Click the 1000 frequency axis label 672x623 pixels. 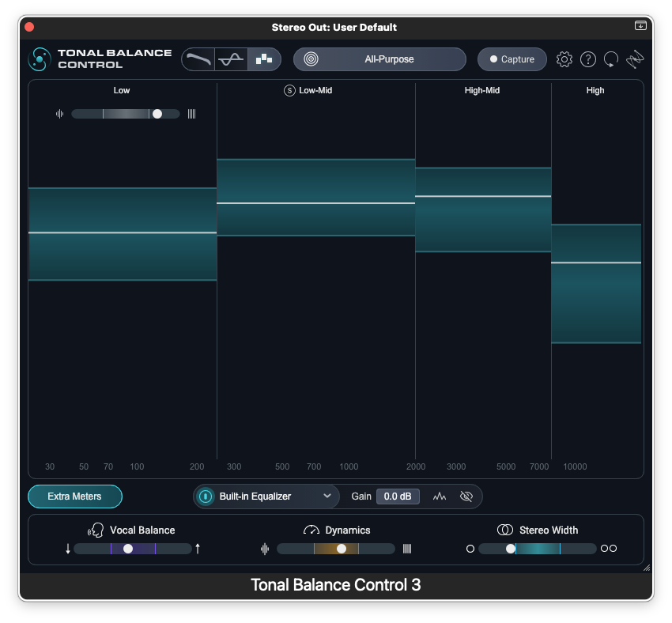point(349,466)
